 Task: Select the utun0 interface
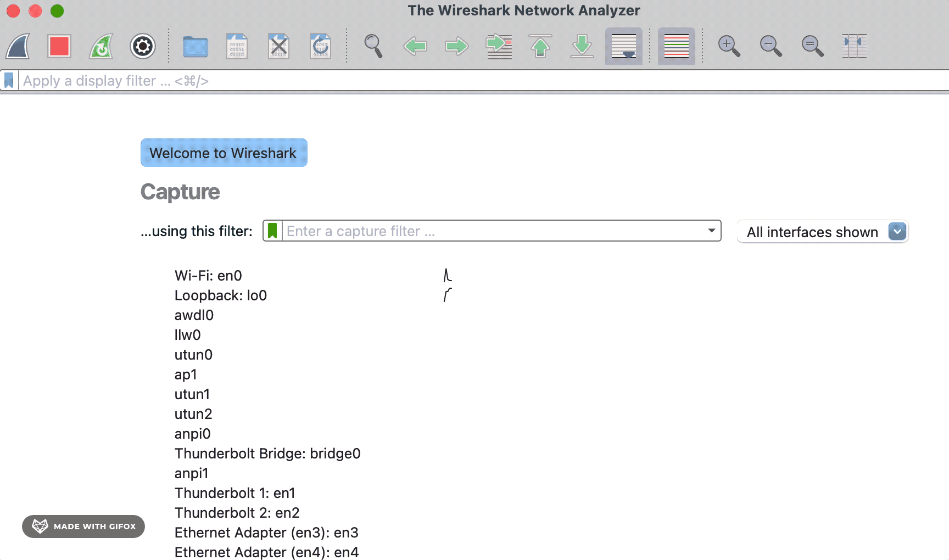click(x=193, y=355)
